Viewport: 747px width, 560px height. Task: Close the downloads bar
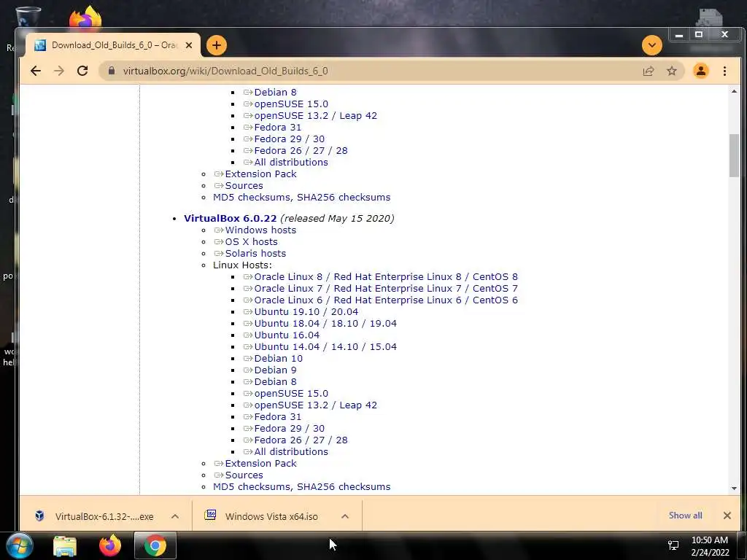pos(727,516)
